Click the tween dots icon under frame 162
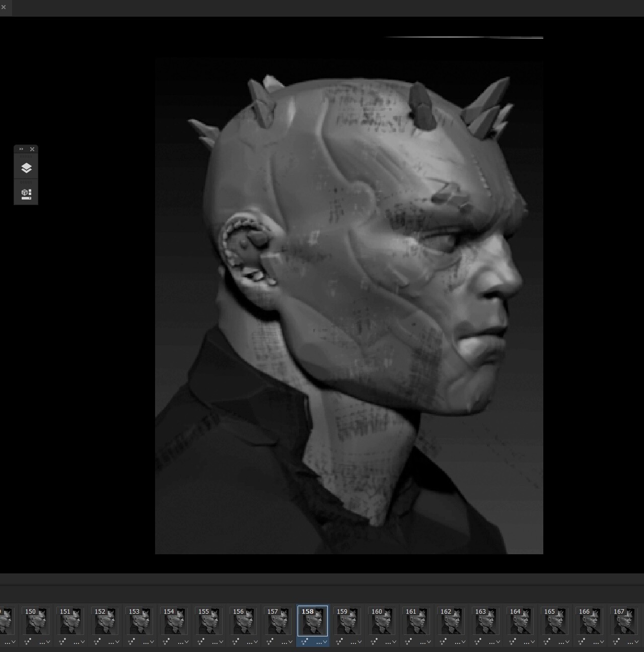The image size is (644, 652). pos(443,641)
